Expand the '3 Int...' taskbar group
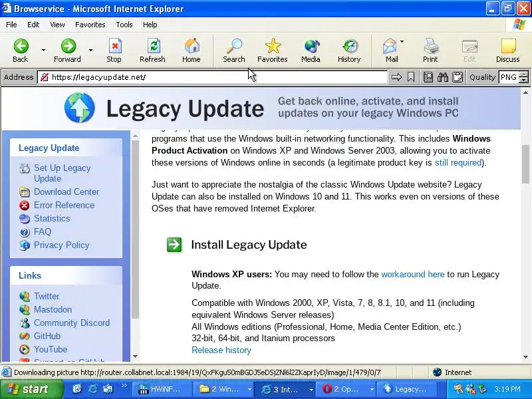The height and width of the screenshot is (399, 532). click(x=311, y=389)
